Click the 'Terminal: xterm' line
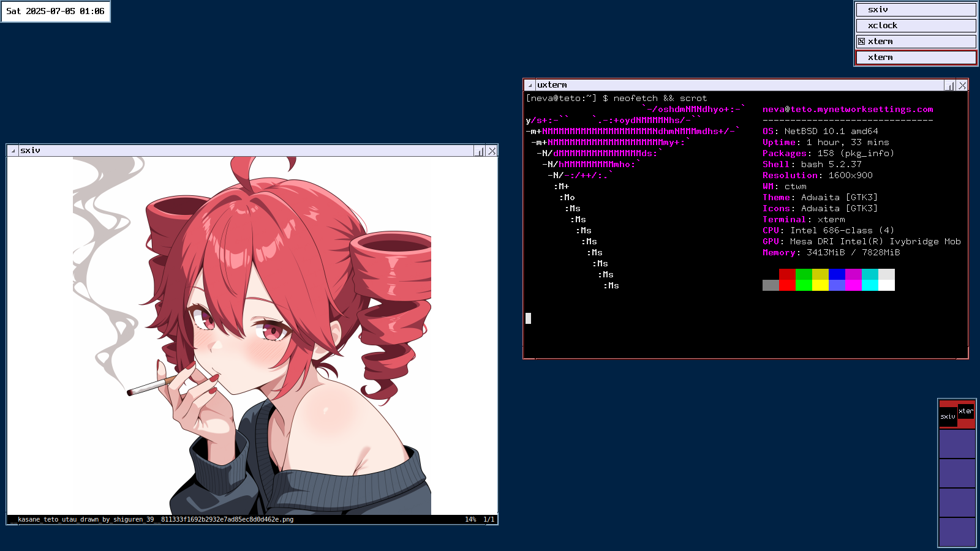Screen dimensions: 980x551 point(804,220)
